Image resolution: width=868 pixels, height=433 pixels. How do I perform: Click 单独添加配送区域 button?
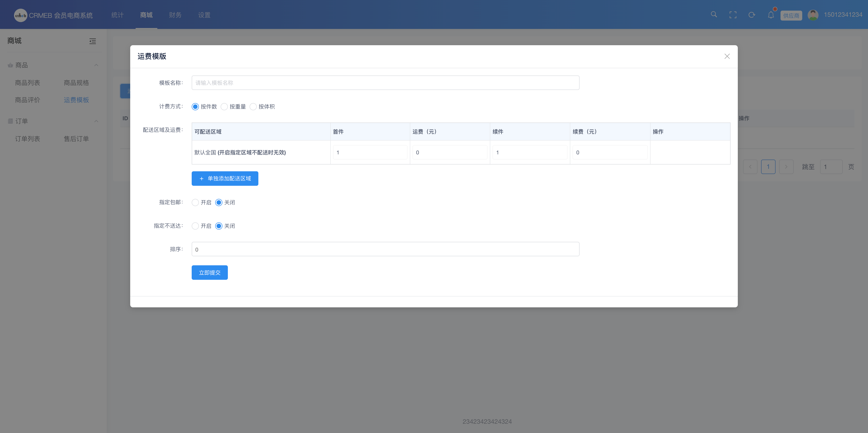pos(225,179)
